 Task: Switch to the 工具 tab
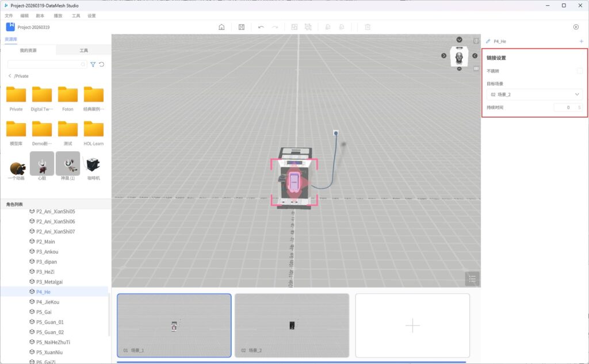point(83,51)
